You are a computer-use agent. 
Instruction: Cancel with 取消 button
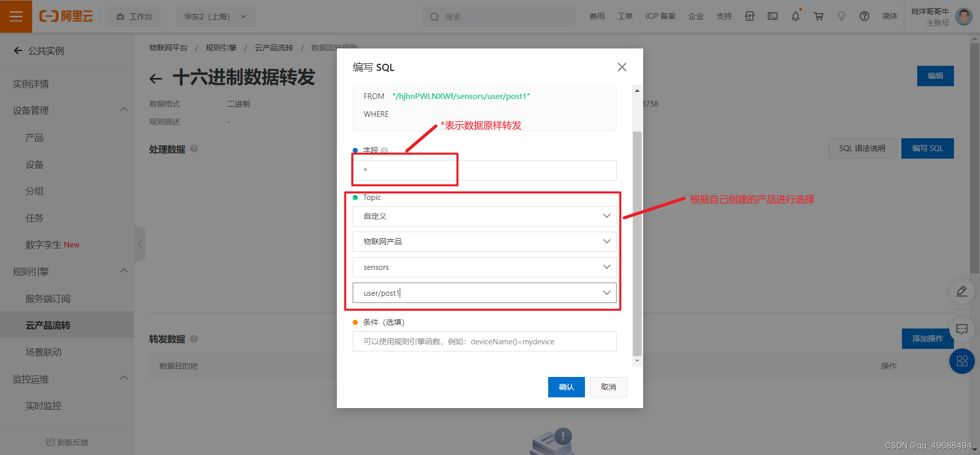(x=608, y=387)
